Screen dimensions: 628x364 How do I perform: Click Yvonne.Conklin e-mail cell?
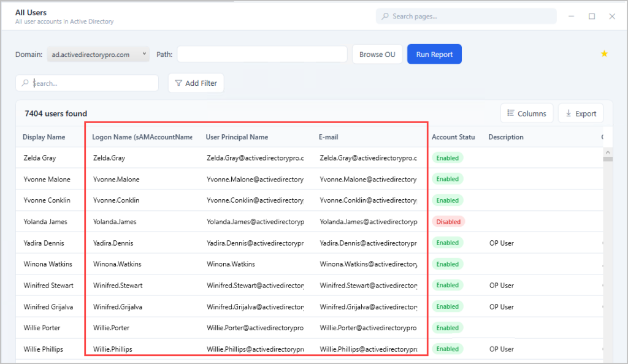368,200
